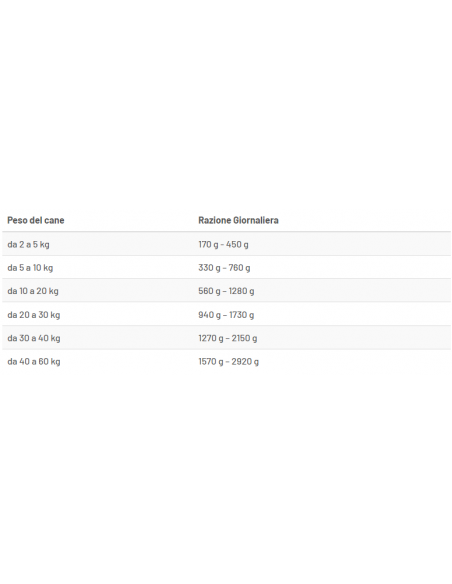Select the '330 g - 760 g' value
452x584 pixels.
(x=224, y=267)
